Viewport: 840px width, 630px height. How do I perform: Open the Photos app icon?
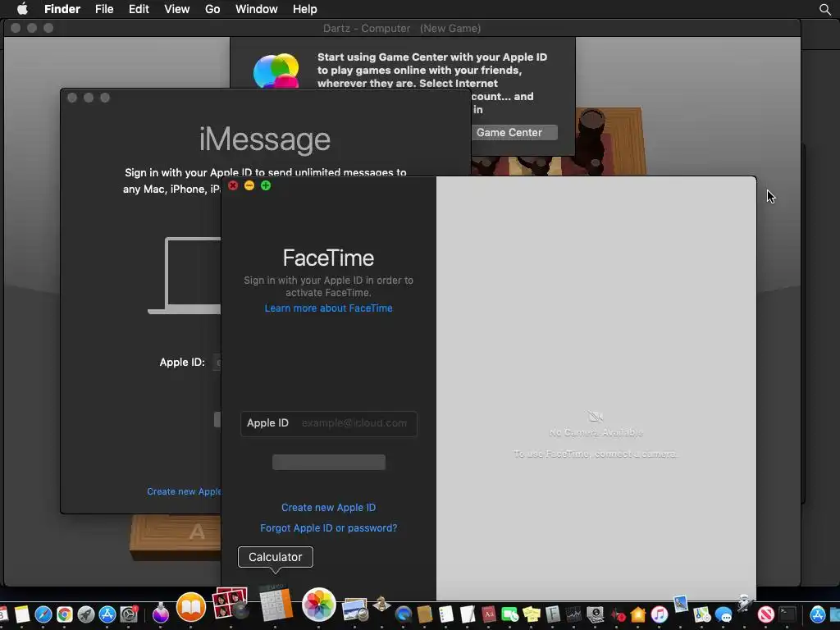coord(319,605)
